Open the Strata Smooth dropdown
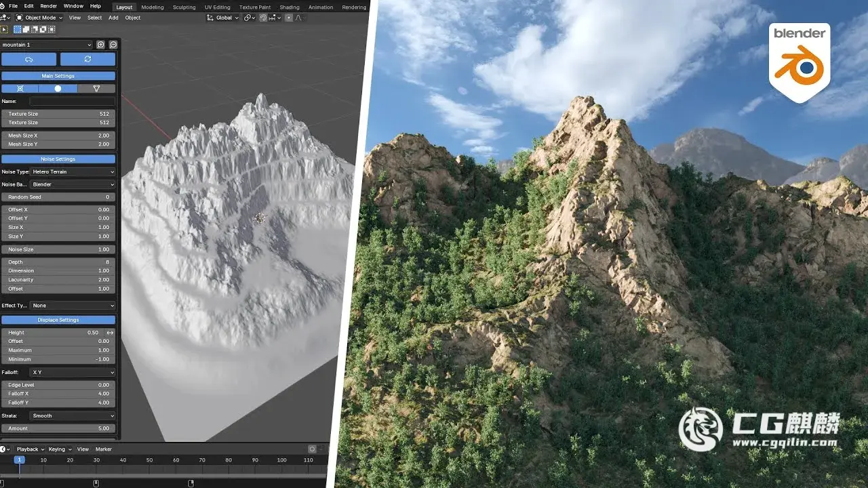The image size is (868, 488). [73, 416]
